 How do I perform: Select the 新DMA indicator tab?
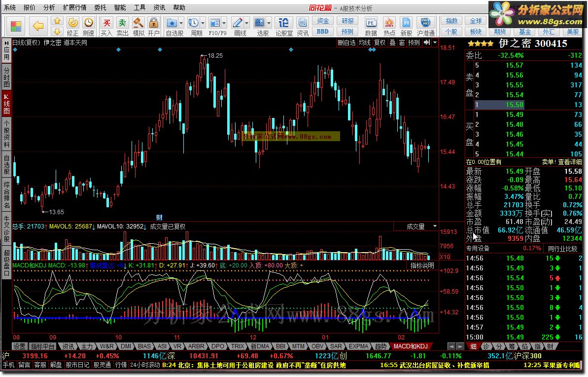click(x=260, y=346)
